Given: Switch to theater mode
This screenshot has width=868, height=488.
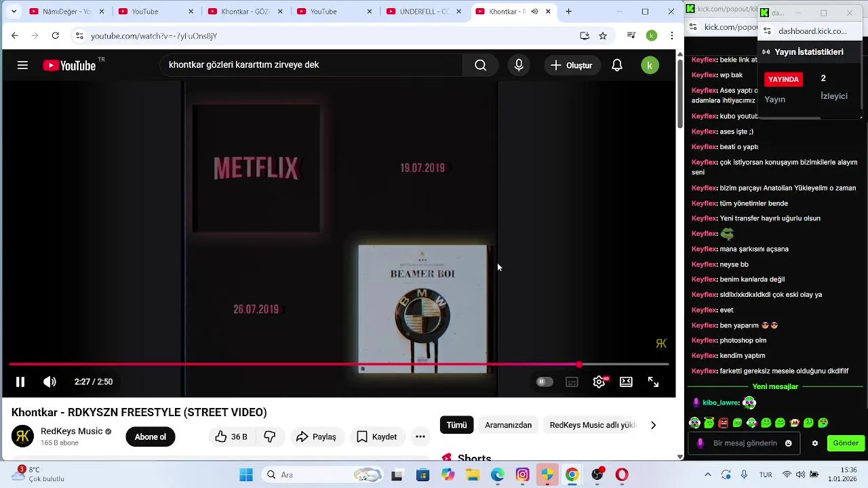Looking at the screenshot, I should coord(626,382).
